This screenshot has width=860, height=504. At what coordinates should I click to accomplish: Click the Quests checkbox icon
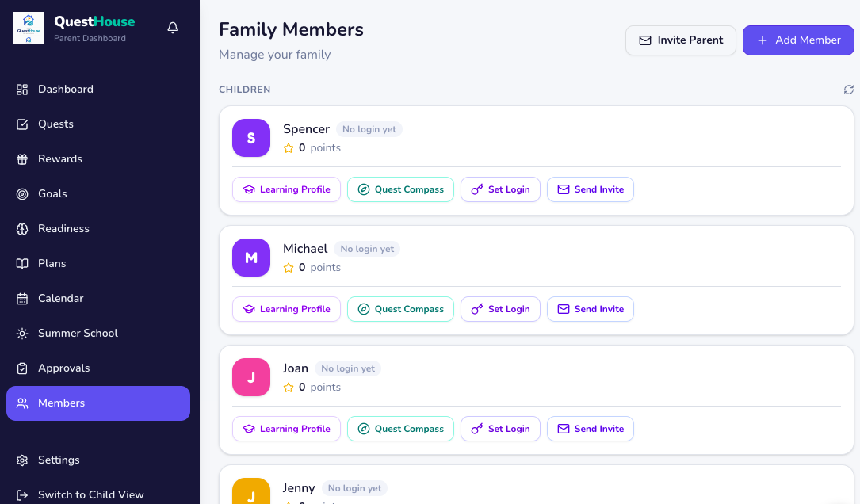(22, 124)
